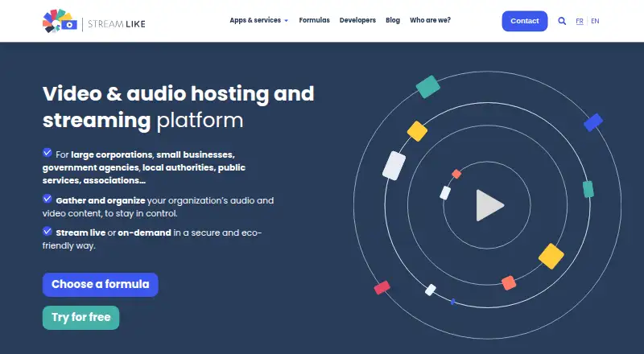Switch language to FR
644x354 pixels.
(x=580, y=21)
